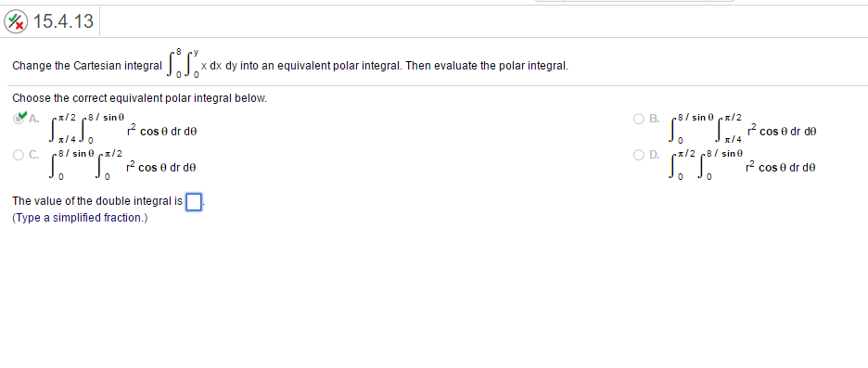868x368 pixels.
Task: Click the letter label 'B.'
Action: click(x=655, y=119)
